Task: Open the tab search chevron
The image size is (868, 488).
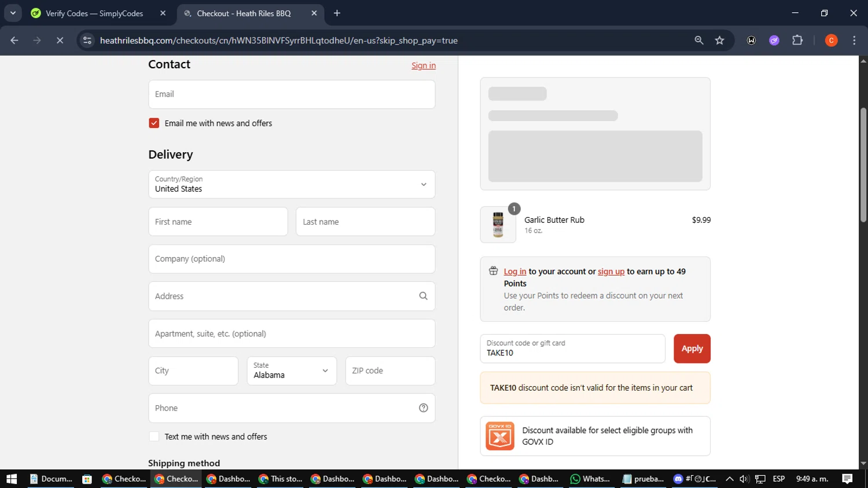Action: point(13,13)
